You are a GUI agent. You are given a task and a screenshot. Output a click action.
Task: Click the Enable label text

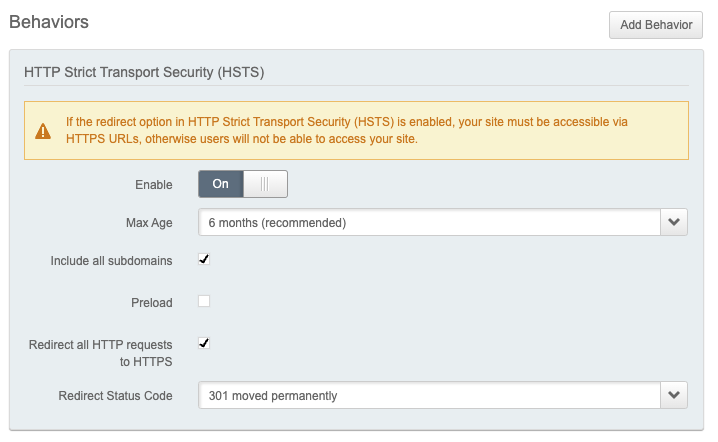tap(153, 185)
